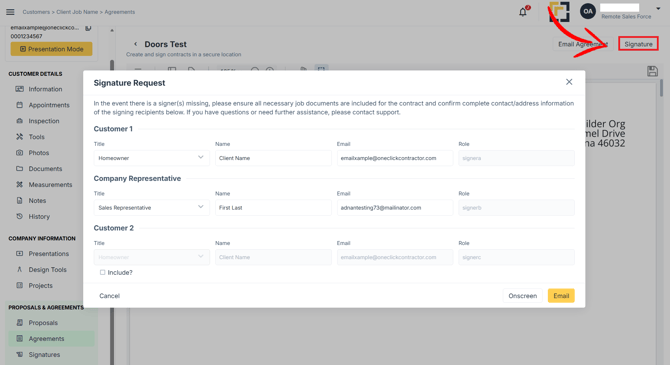
Task: Choose Onscreen signing
Action: [522, 296]
